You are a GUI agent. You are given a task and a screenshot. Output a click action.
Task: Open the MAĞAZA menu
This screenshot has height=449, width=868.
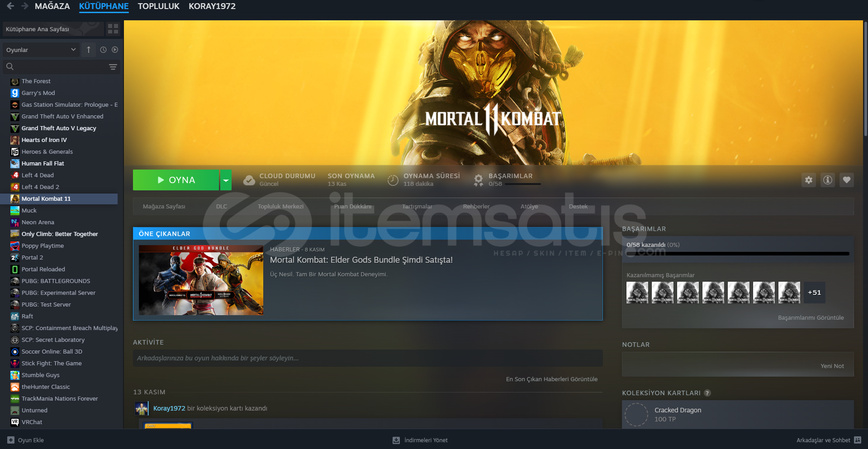tap(52, 6)
